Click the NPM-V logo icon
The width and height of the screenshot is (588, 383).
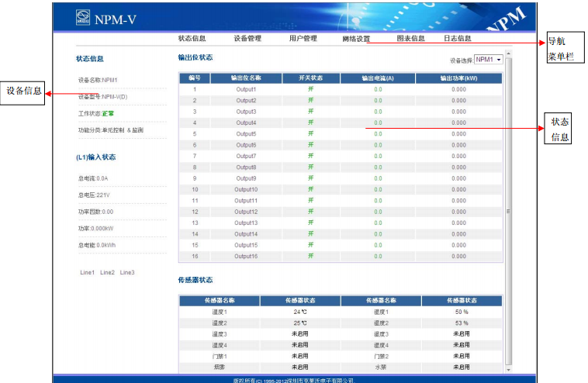click(x=83, y=17)
